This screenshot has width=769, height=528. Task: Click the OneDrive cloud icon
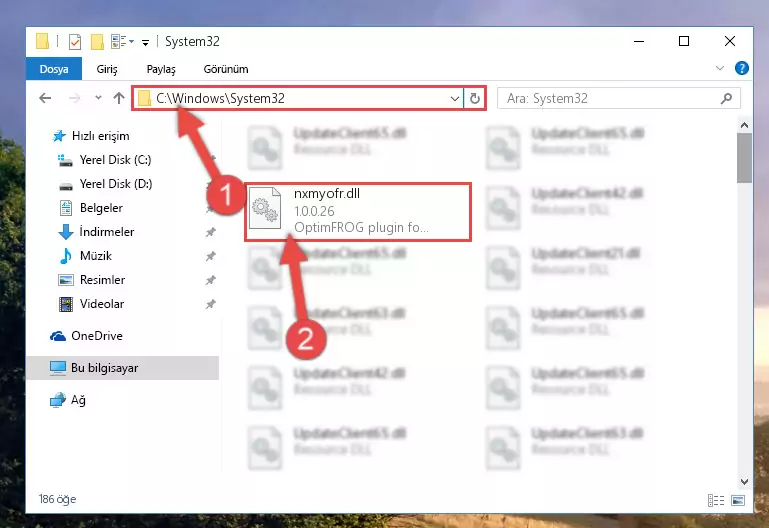pos(58,336)
